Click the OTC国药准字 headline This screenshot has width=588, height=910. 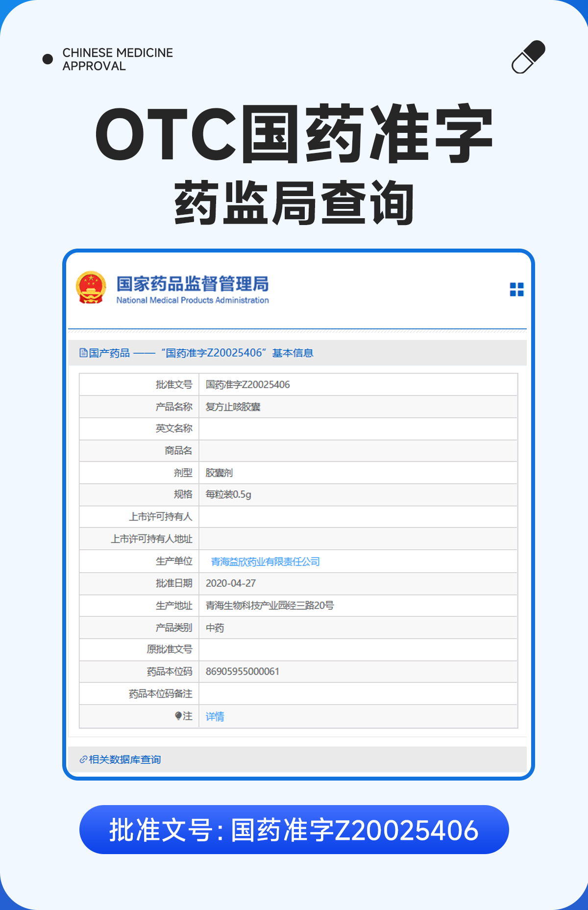[294, 133]
